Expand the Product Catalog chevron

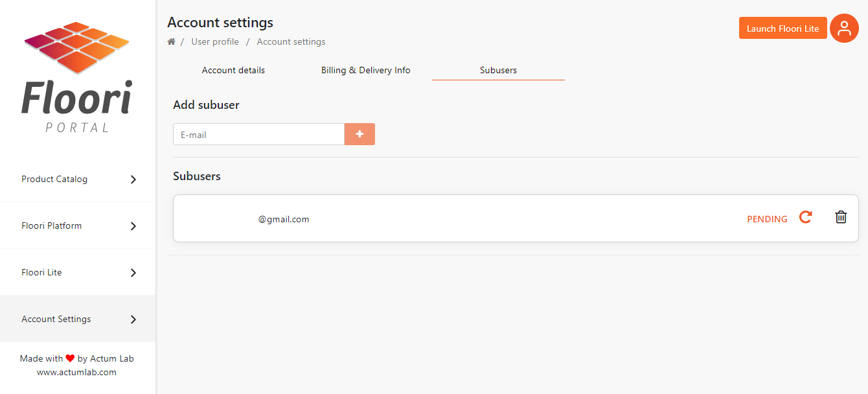pyautogui.click(x=133, y=180)
